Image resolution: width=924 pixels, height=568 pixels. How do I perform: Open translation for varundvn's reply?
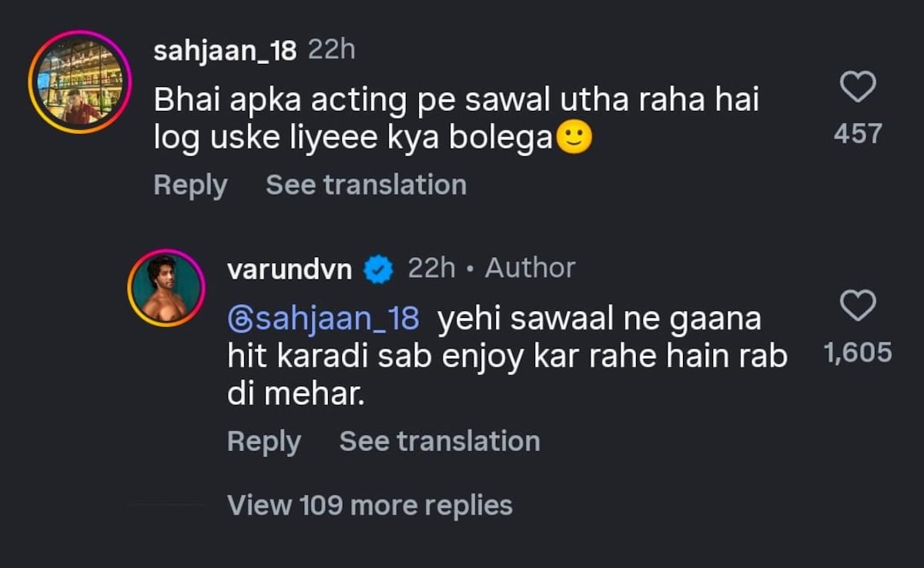click(x=439, y=439)
